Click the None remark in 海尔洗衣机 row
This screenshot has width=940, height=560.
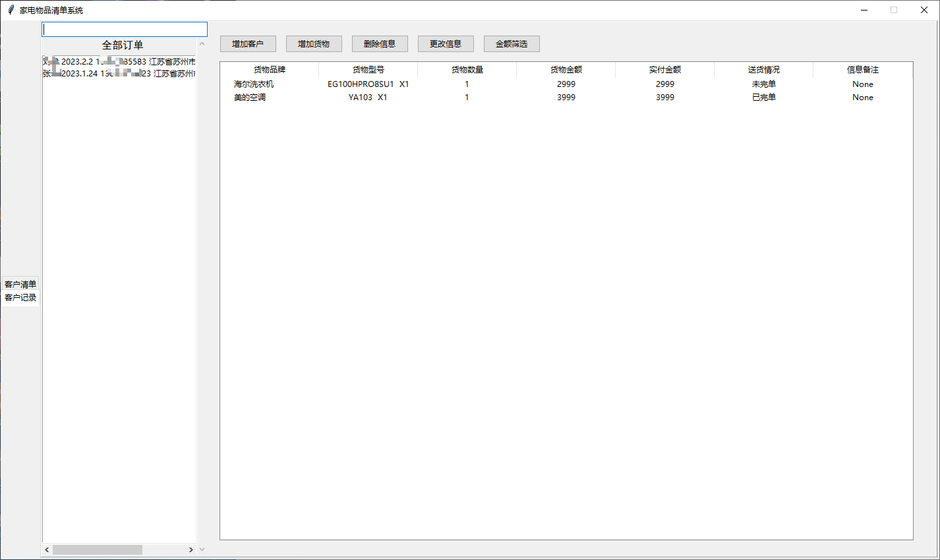click(863, 84)
